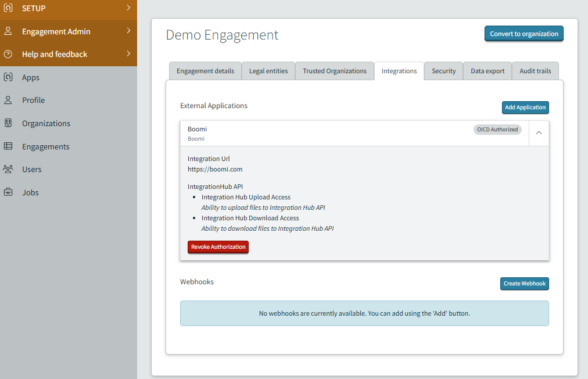Click the Add Application button
Image resolution: width=588 pixels, height=379 pixels.
coord(525,108)
